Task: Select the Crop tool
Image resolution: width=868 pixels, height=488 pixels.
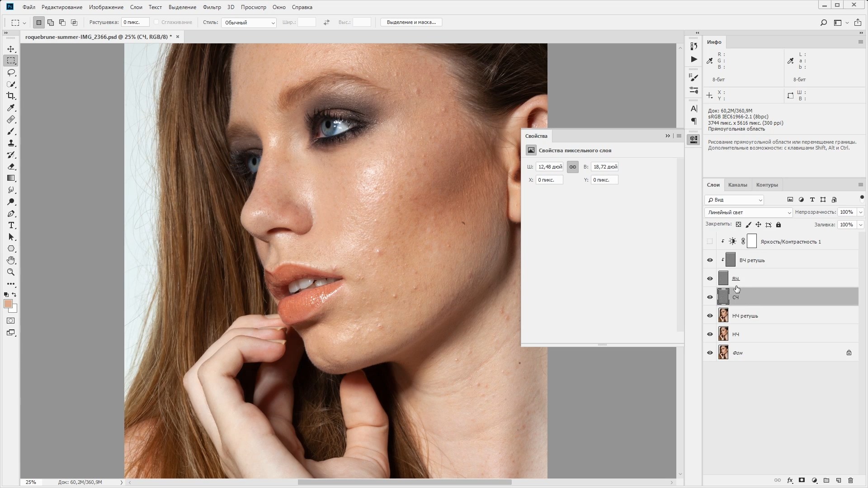Action: (11, 96)
